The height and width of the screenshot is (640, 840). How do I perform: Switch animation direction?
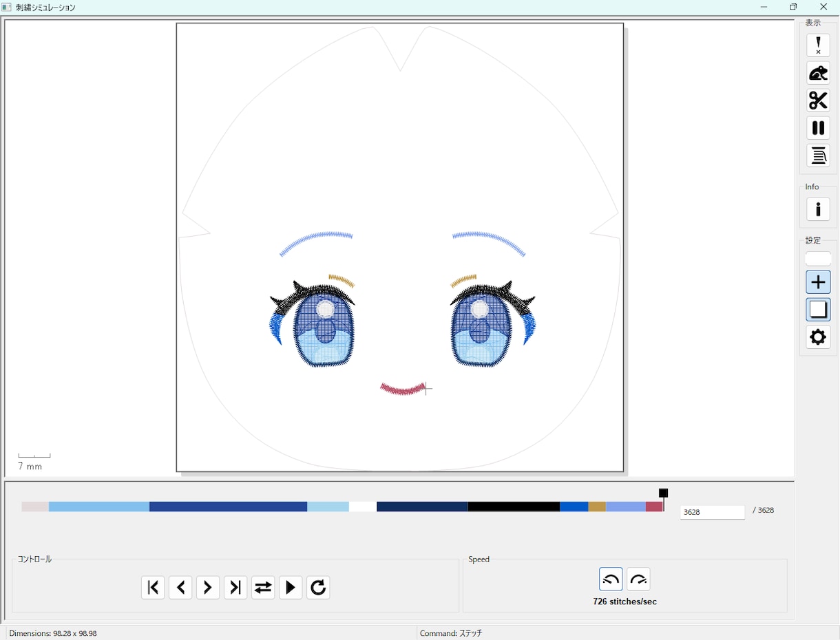263,587
